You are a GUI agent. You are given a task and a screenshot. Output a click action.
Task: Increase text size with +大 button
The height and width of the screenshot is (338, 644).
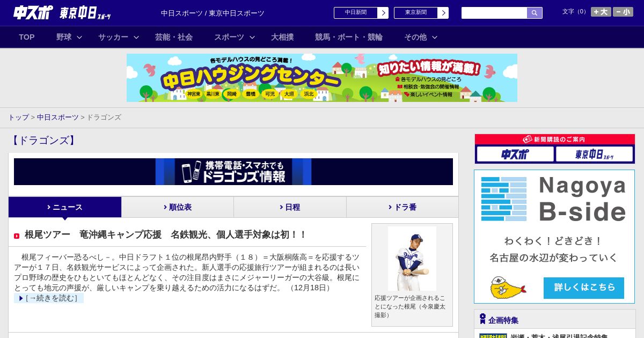pyautogui.click(x=601, y=12)
